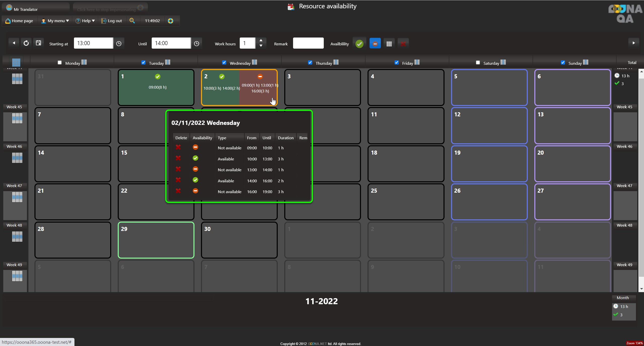644x346 pixels.
Task: Click the refresh calendar icon
Action: pyautogui.click(x=26, y=43)
